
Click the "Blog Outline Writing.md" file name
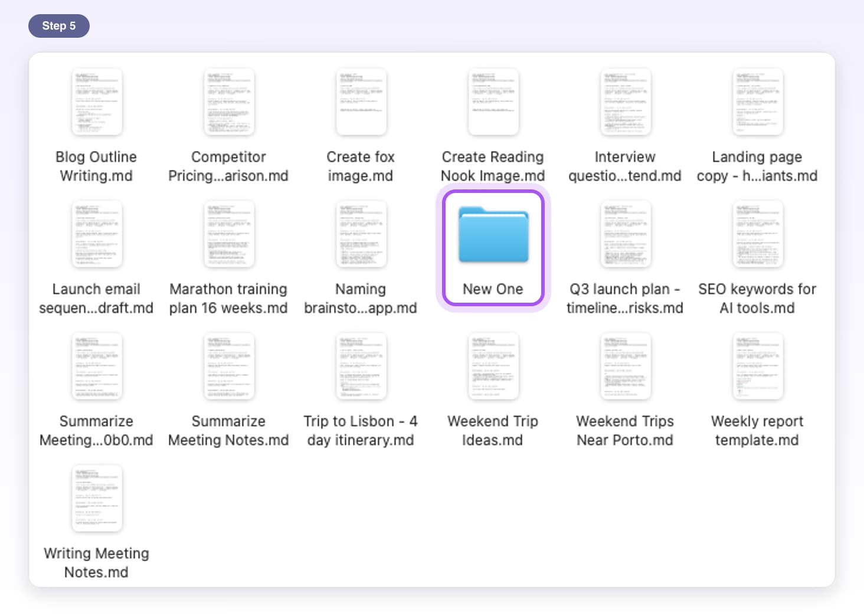click(96, 166)
